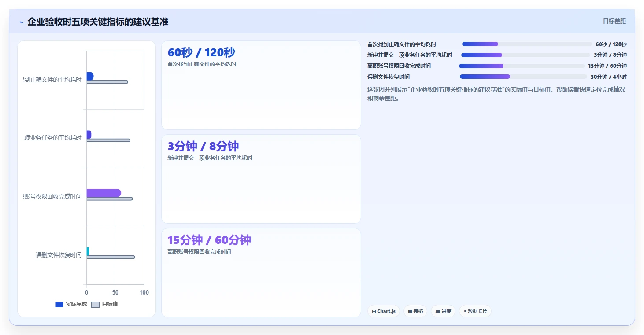Toggle the 目标值 legend item
This screenshot has height=335, width=644.
[104, 304]
